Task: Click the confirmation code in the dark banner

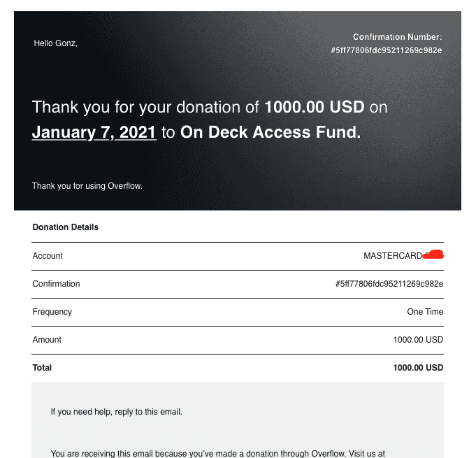Action: click(x=387, y=50)
